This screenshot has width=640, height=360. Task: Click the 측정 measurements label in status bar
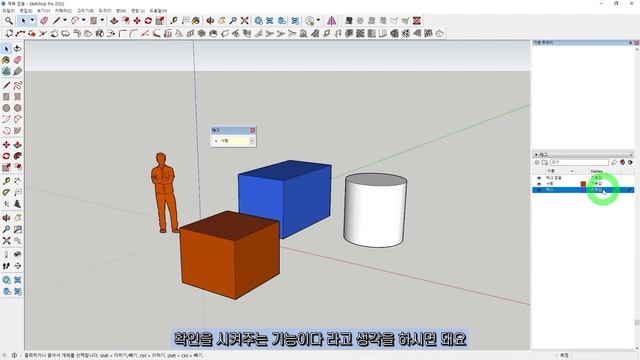564,356
